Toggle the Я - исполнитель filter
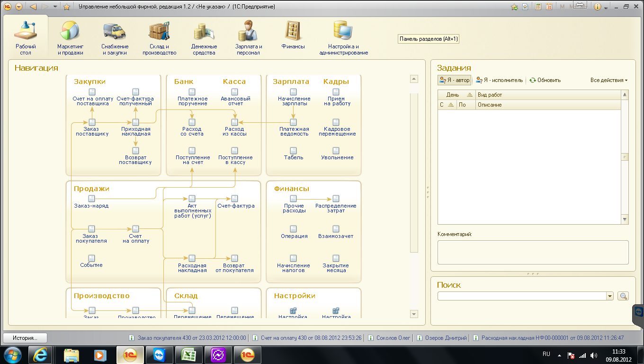The height and width of the screenshot is (364, 644). (x=500, y=80)
